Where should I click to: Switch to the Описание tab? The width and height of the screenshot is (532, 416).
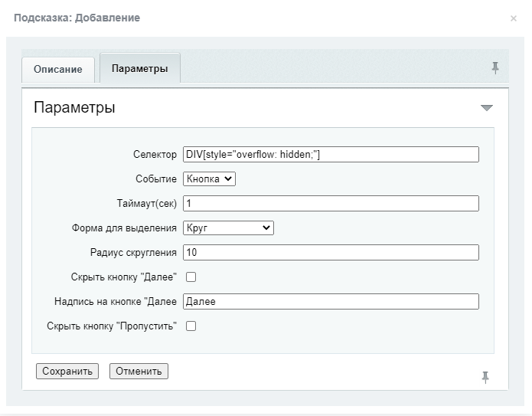(x=57, y=69)
